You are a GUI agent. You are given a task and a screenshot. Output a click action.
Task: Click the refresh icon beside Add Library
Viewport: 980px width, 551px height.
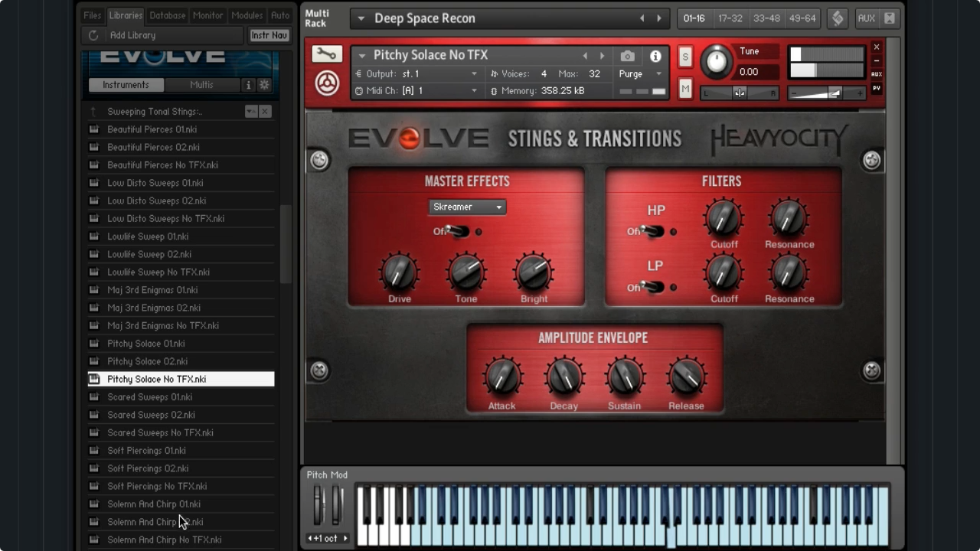[93, 34]
